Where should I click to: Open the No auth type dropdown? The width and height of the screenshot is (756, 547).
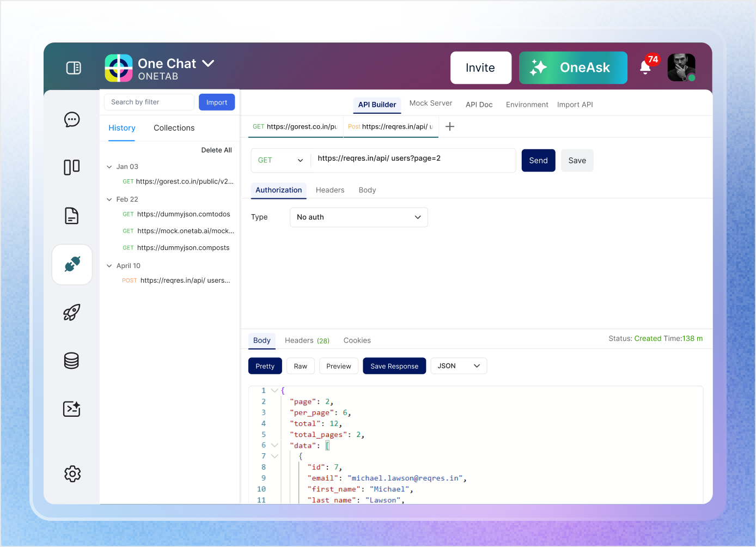pyautogui.click(x=359, y=217)
